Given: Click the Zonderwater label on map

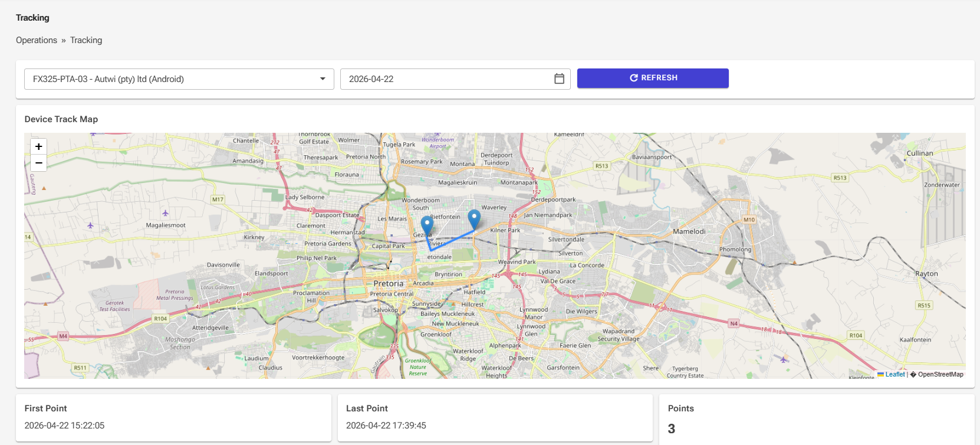Looking at the screenshot, I should point(942,185).
